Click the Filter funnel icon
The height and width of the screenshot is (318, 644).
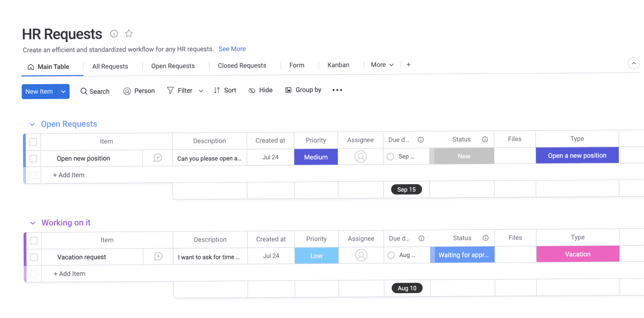click(x=170, y=90)
